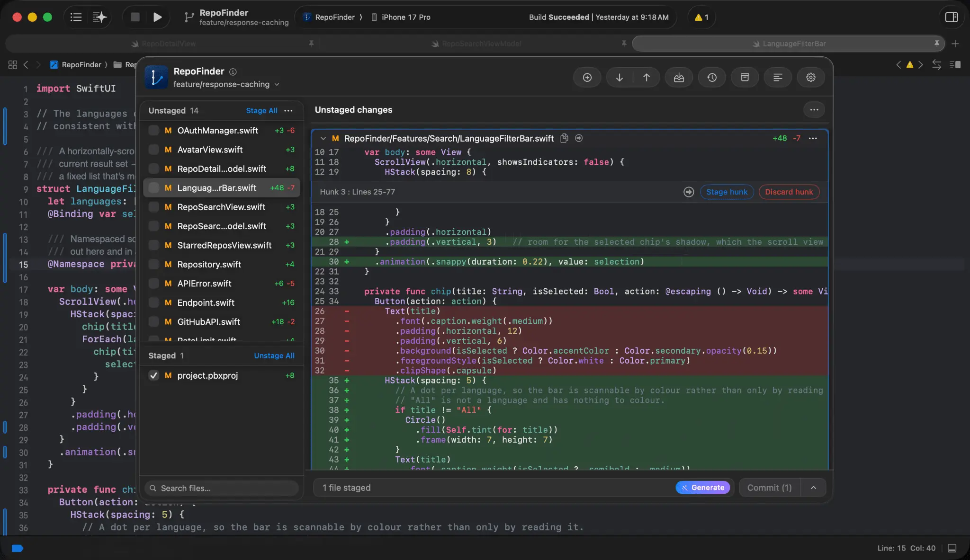Check the AvatarView.swift stage checkbox

coord(153,150)
